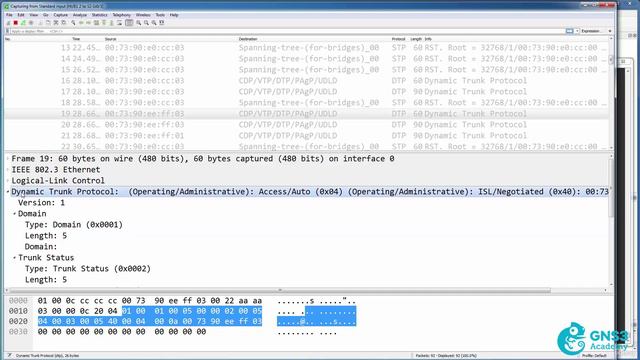Start a new packet capture with shark fin icon
This screenshot has height=360, width=640.
click(x=9, y=23)
